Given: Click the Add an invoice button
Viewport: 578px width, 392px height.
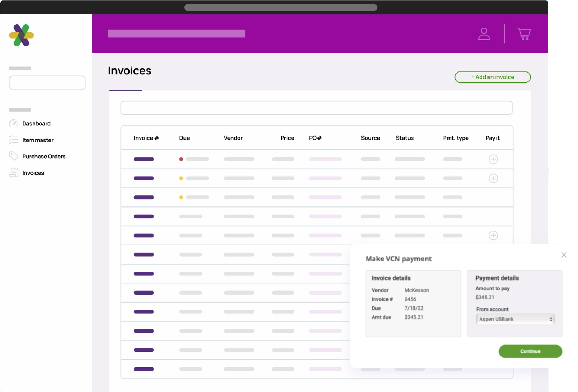Looking at the screenshot, I should (492, 77).
